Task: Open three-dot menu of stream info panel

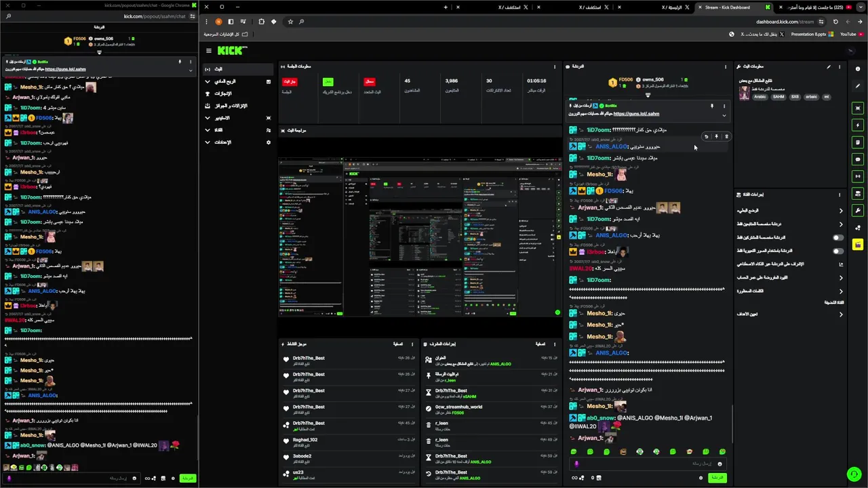Action: pos(840,66)
